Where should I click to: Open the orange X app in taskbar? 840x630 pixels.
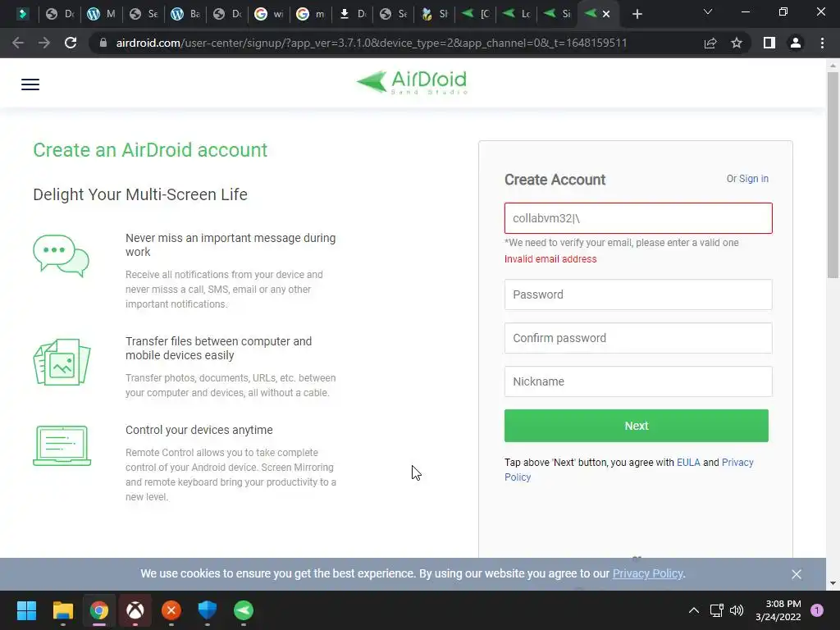[171, 610]
